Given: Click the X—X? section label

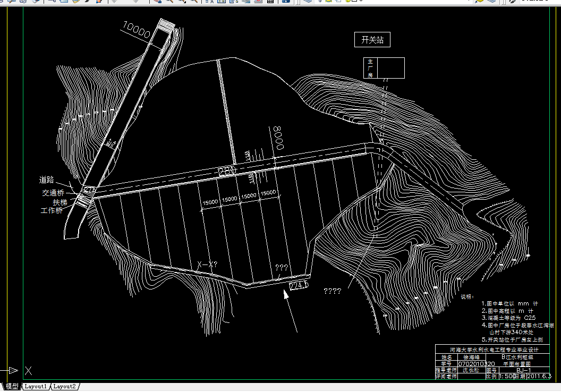Looking at the screenshot, I should pyautogui.click(x=207, y=265).
